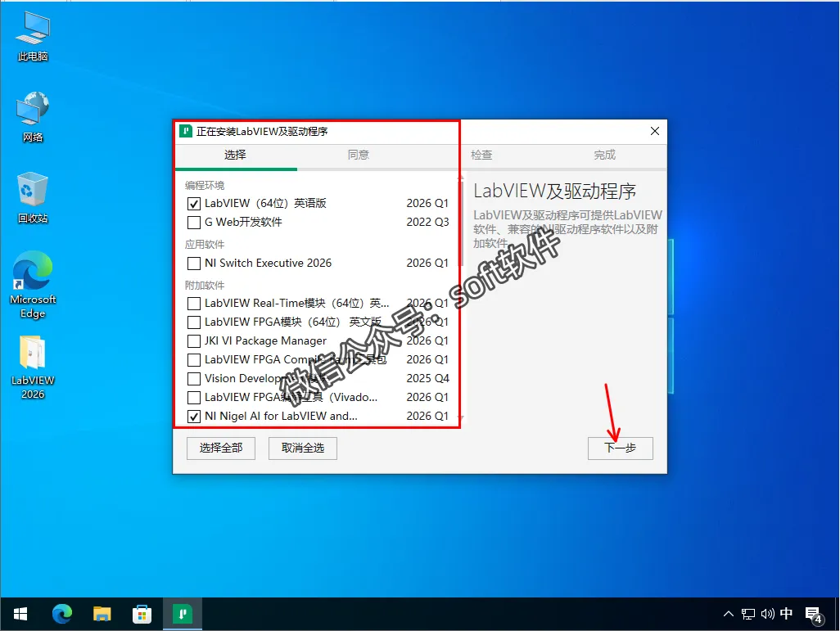
Task: Open network status tray icon
Action: [x=748, y=614]
